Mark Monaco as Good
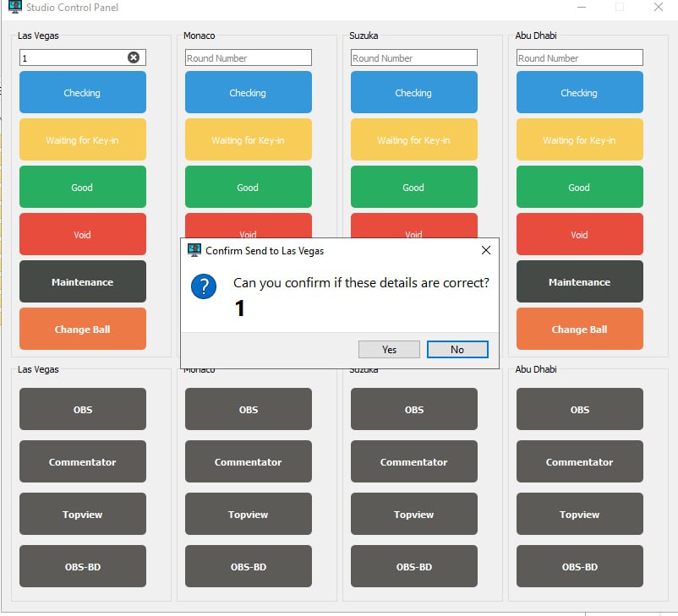The image size is (678, 616). tap(249, 187)
